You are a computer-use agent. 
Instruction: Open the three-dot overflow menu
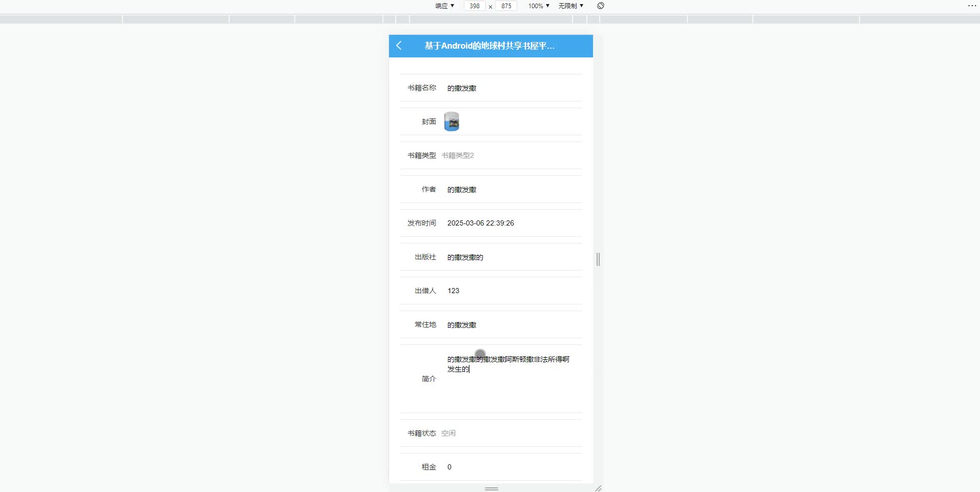click(972, 6)
